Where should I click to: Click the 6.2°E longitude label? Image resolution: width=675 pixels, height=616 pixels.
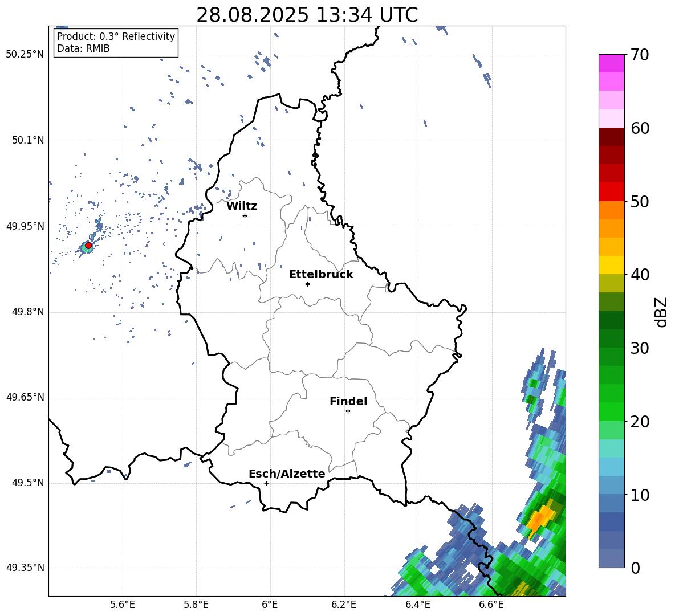coord(344,605)
